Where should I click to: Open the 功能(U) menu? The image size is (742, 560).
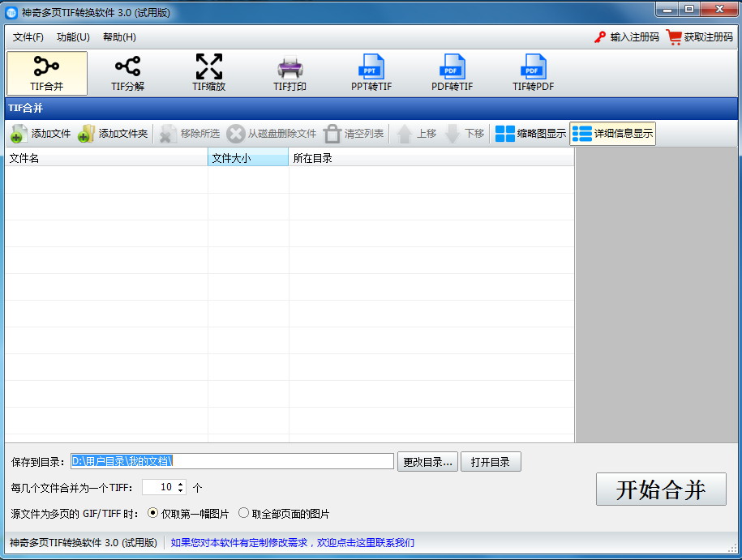point(73,37)
